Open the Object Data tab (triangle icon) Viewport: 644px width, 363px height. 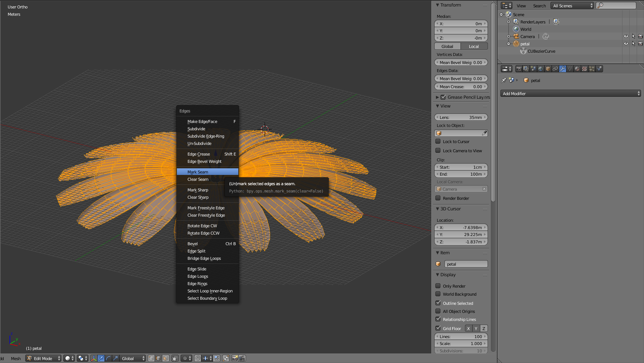(570, 69)
